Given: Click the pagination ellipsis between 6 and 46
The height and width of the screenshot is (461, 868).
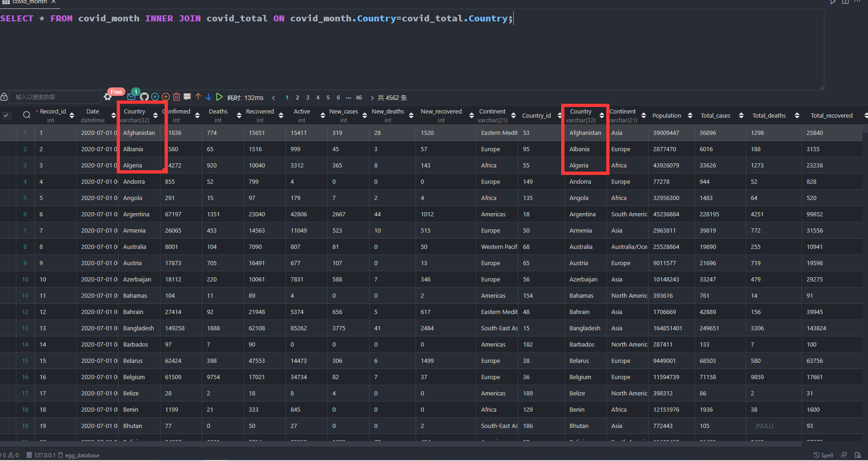Looking at the screenshot, I should (349, 98).
